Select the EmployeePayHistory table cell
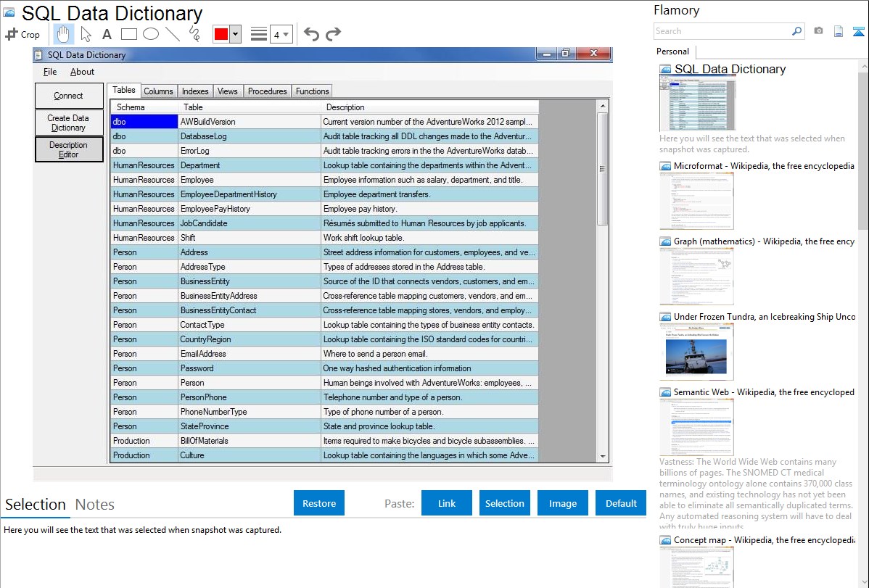Screen dimensions: 869x588 pos(250,209)
